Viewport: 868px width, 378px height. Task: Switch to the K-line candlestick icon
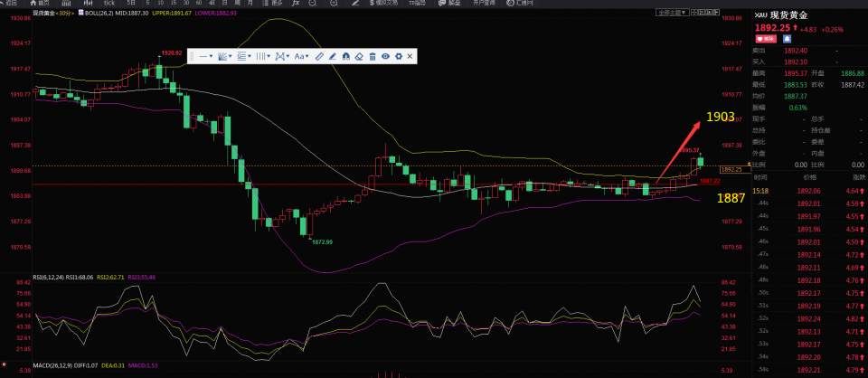click(x=89, y=3)
